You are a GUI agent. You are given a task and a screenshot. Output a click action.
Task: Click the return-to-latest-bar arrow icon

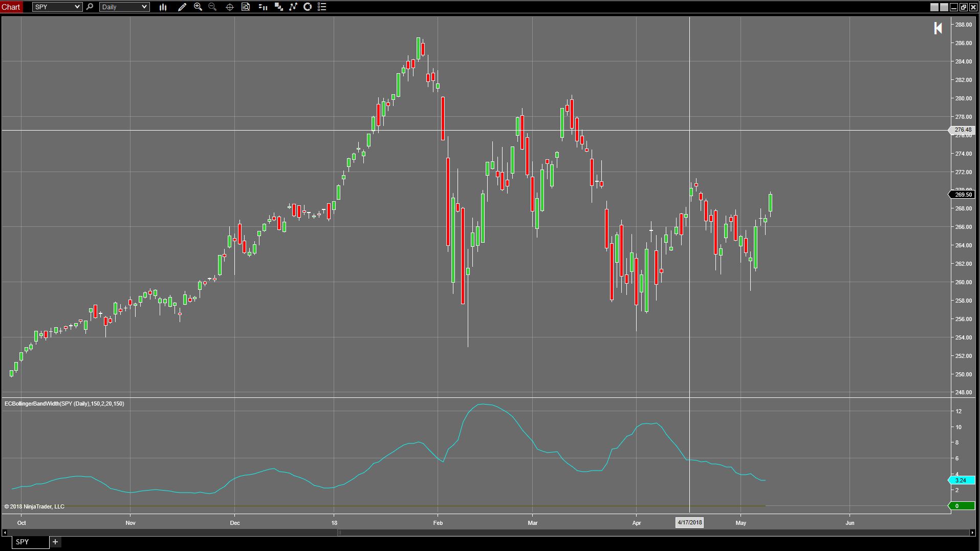[938, 28]
